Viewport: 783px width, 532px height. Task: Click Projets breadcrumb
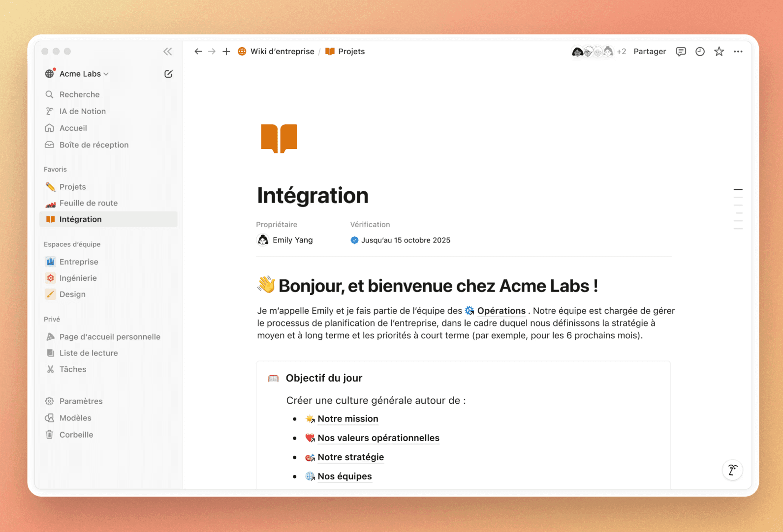click(x=345, y=52)
